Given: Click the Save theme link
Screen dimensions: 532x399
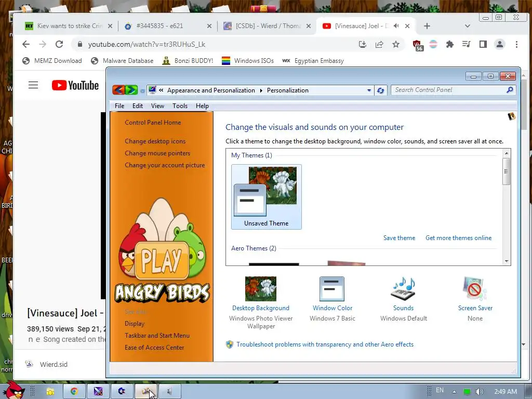Looking at the screenshot, I should tap(399, 238).
